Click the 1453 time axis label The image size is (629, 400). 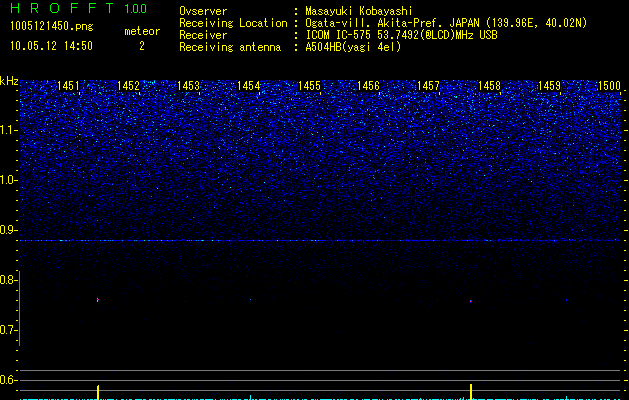(x=189, y=86)
